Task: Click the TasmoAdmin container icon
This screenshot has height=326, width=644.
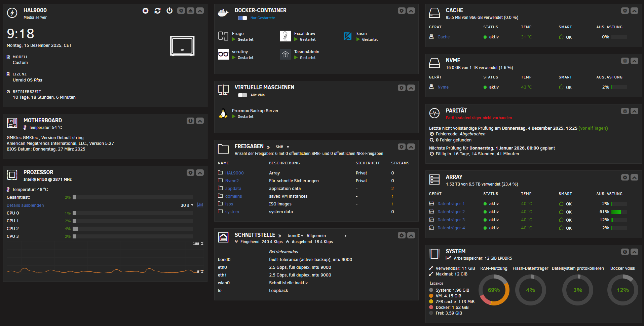Action: pos(285,54)
